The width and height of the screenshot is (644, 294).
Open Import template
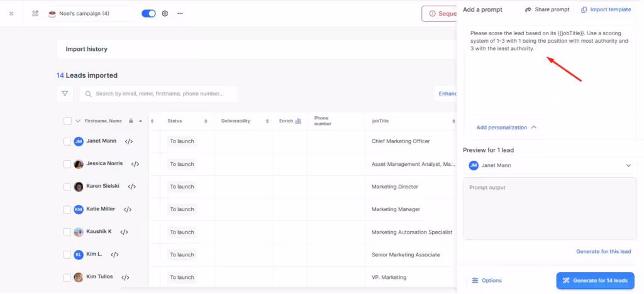pos(606,9)
